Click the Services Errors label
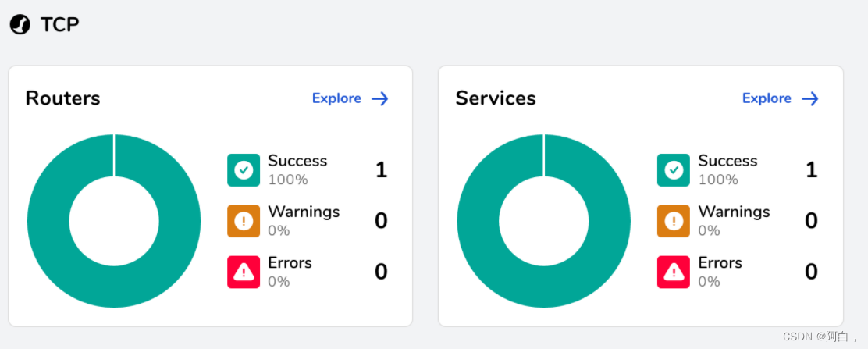The width and height of the screenshot is (868, 349). [x=720, y=262]
